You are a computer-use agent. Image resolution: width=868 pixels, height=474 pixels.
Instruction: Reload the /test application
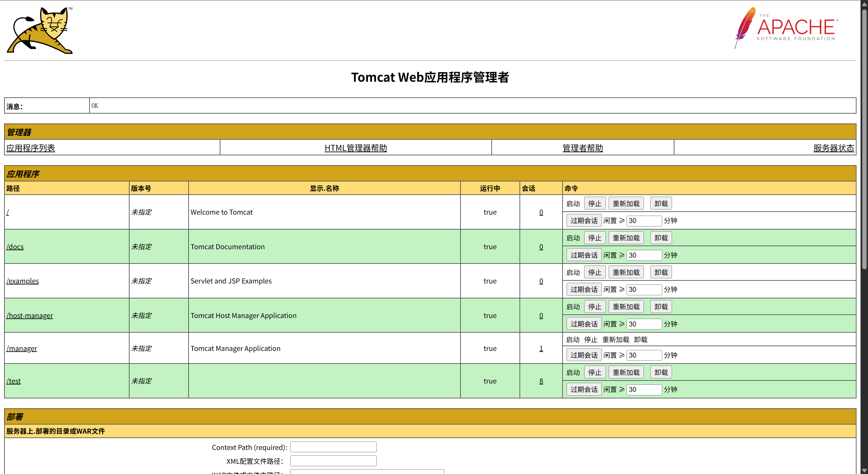click(x=626, y=372)
